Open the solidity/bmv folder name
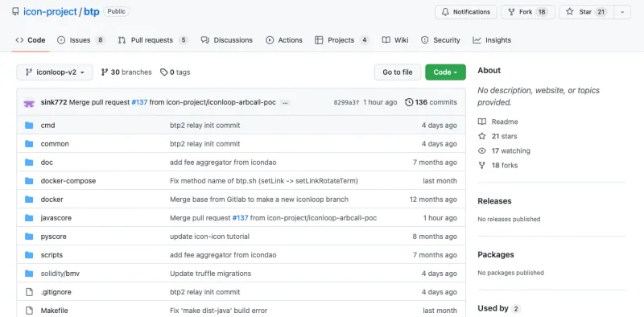 click(x=60, y=274)
